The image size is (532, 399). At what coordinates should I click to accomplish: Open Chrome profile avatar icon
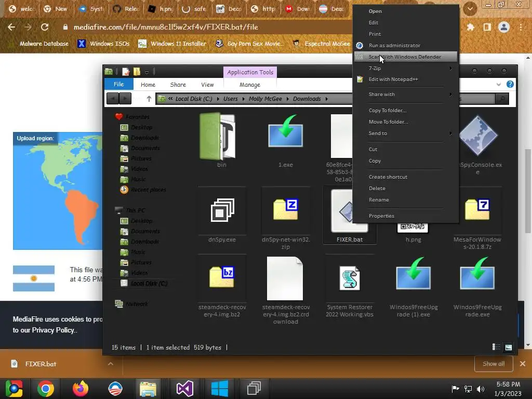pyautogui.click(x=504, y=27)
